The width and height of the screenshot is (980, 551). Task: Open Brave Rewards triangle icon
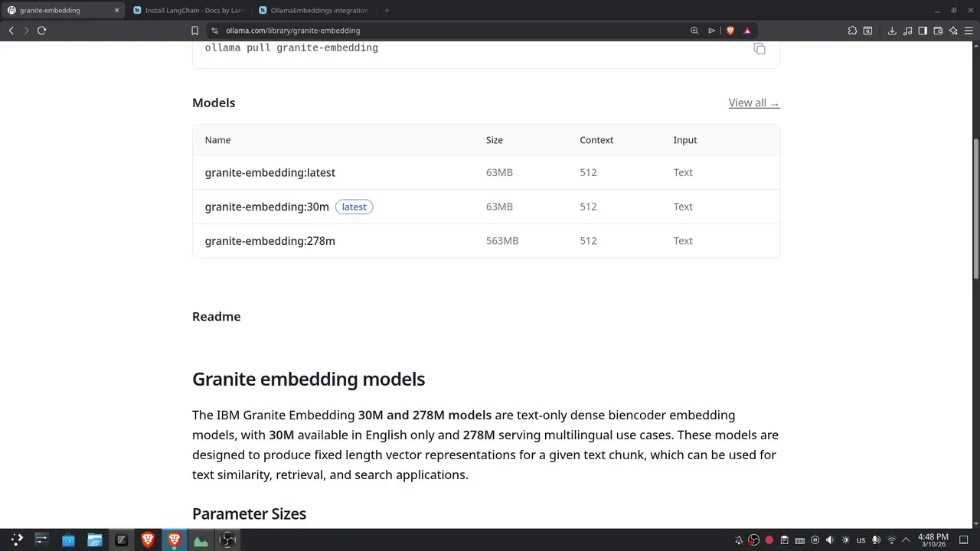pos(747,31)
